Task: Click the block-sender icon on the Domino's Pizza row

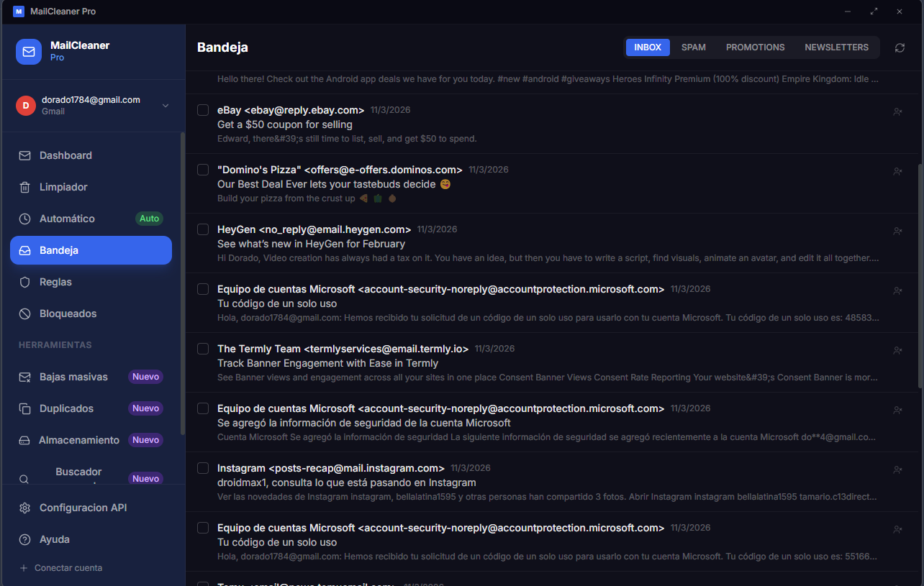Action: (897, 171)
